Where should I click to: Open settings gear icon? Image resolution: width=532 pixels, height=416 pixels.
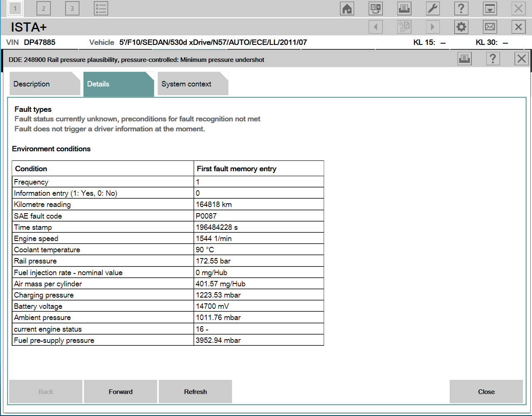(x=461, y=27)
